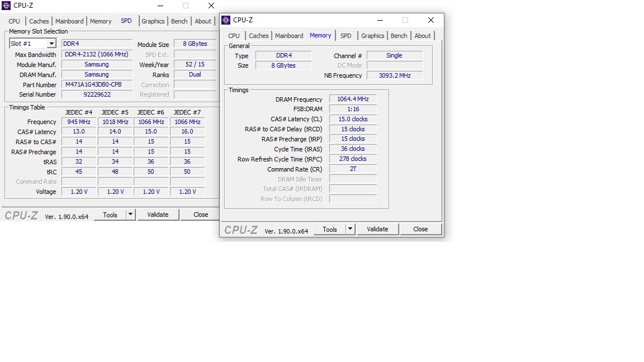This screenshot has height=362, width=644.
Task: Click CPU-Z app icon in left window title bar
Action: point(6,6)
